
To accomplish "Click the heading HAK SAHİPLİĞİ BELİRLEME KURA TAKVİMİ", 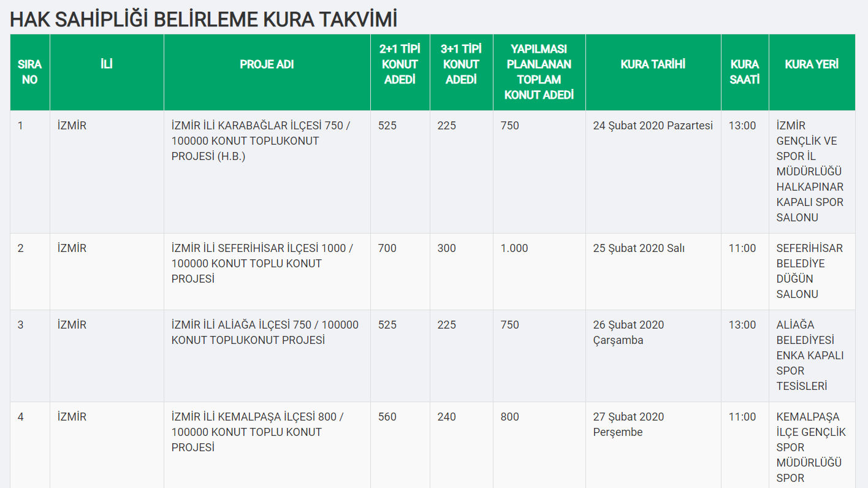I will click(x=204, y=20).
